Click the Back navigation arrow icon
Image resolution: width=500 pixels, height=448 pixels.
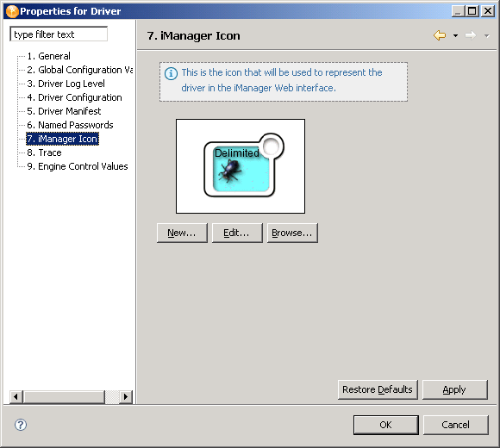(440, 35)
